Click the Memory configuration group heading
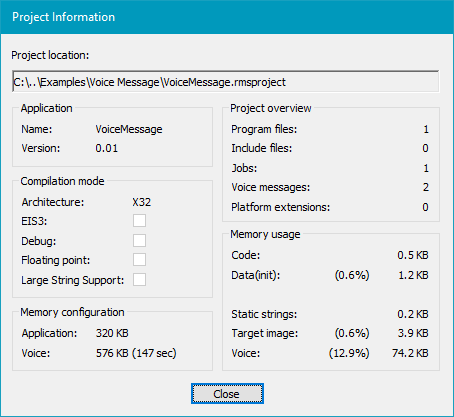This screenshot has width=454, height=417. click(72, 312)
